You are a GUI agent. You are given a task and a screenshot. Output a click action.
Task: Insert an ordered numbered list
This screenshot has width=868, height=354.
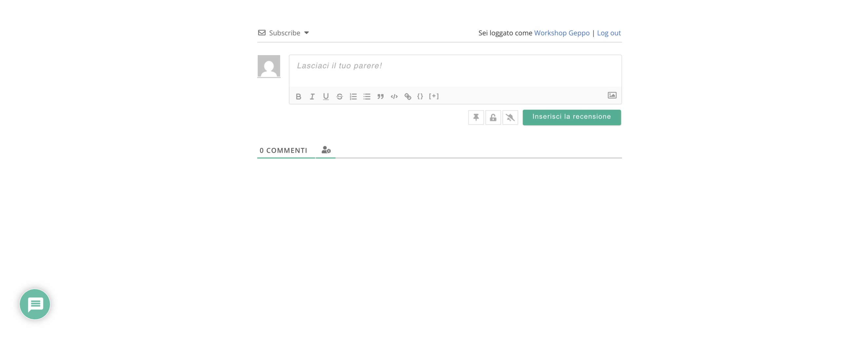coord(353,96)
